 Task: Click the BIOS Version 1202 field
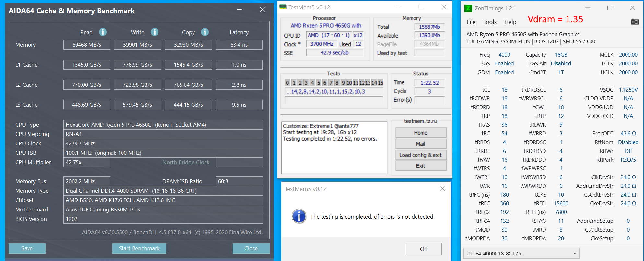(x=163, y=219)
